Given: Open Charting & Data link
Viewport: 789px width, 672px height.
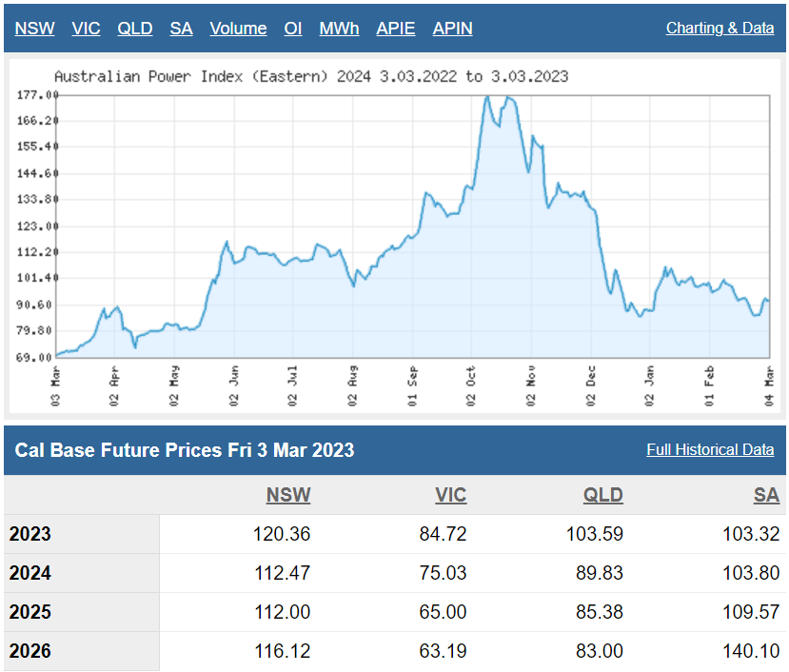Looking at the screenshot, I should 720,29.
